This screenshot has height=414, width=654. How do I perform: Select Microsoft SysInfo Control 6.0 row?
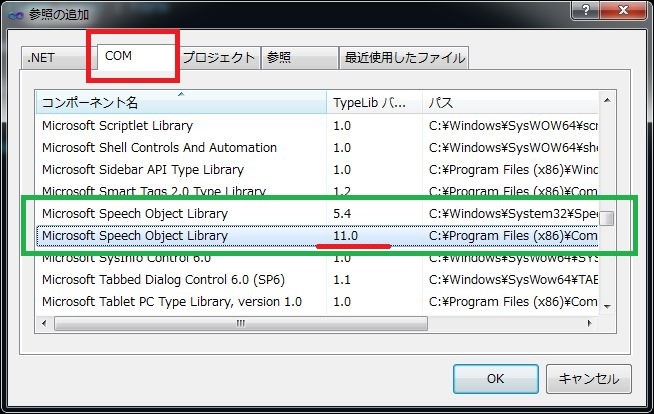click(x=317, y=258)
